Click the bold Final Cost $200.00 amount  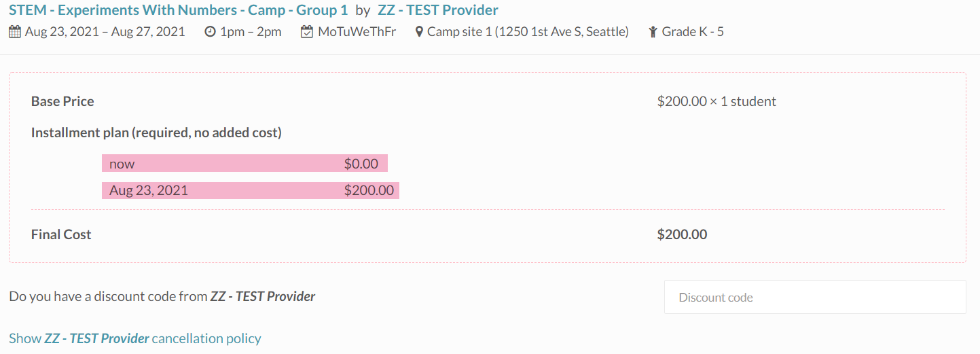coord(682,234)
